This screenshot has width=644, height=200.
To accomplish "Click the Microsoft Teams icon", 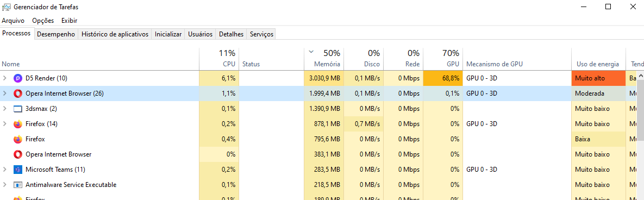I will (17, 170).
